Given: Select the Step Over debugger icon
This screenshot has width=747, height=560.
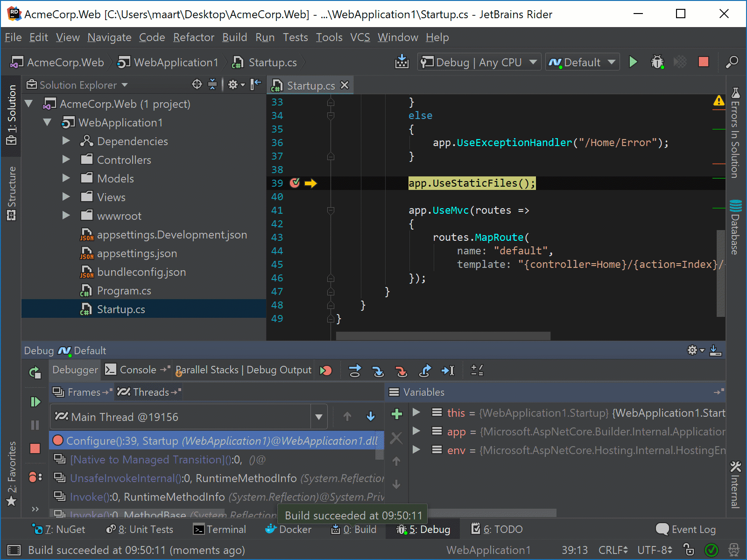Looking at the screenshot, I should [x=355, y=370].
